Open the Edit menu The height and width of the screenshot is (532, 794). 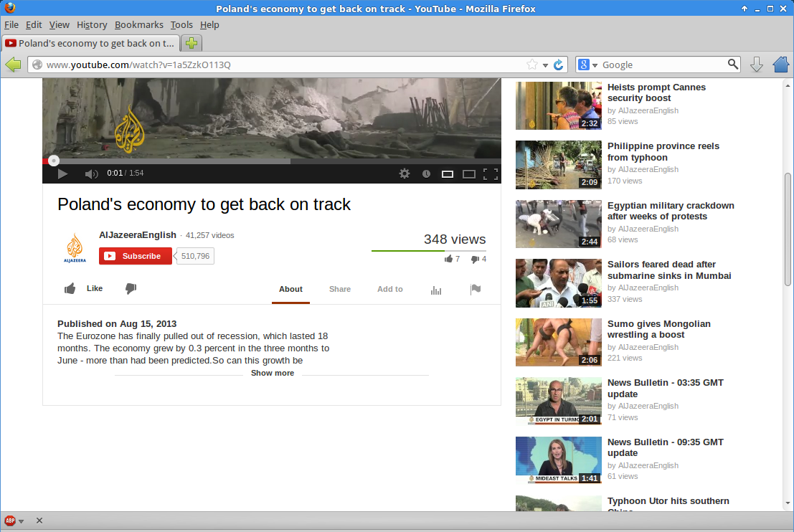34,25
